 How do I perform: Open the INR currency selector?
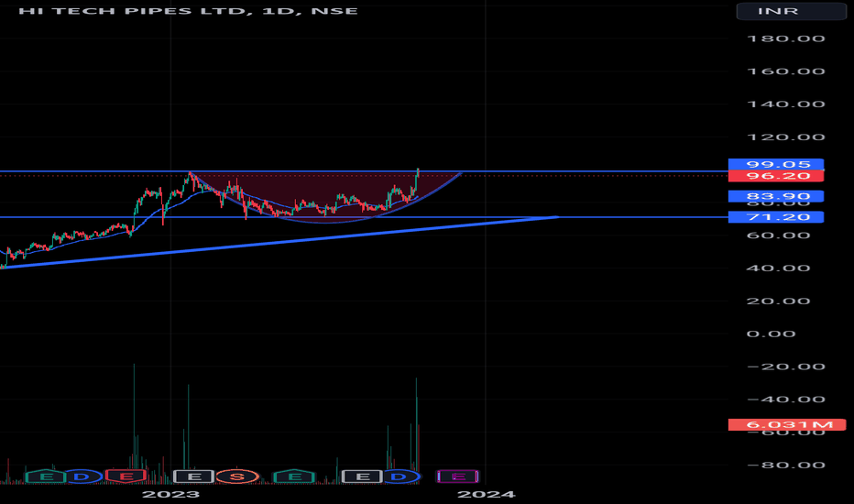point(792,11)
